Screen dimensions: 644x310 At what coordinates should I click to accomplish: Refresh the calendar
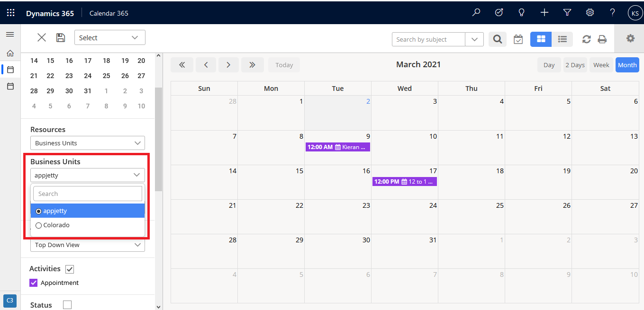pos(587,39)
